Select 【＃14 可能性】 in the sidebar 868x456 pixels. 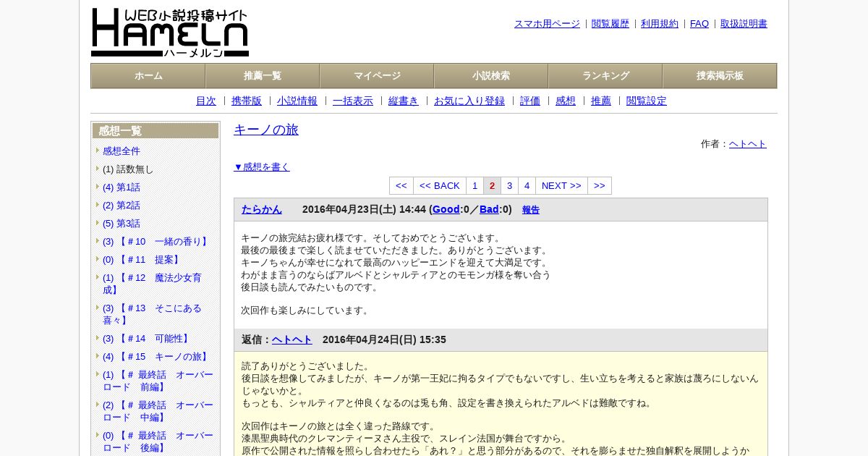click(147, 338)
